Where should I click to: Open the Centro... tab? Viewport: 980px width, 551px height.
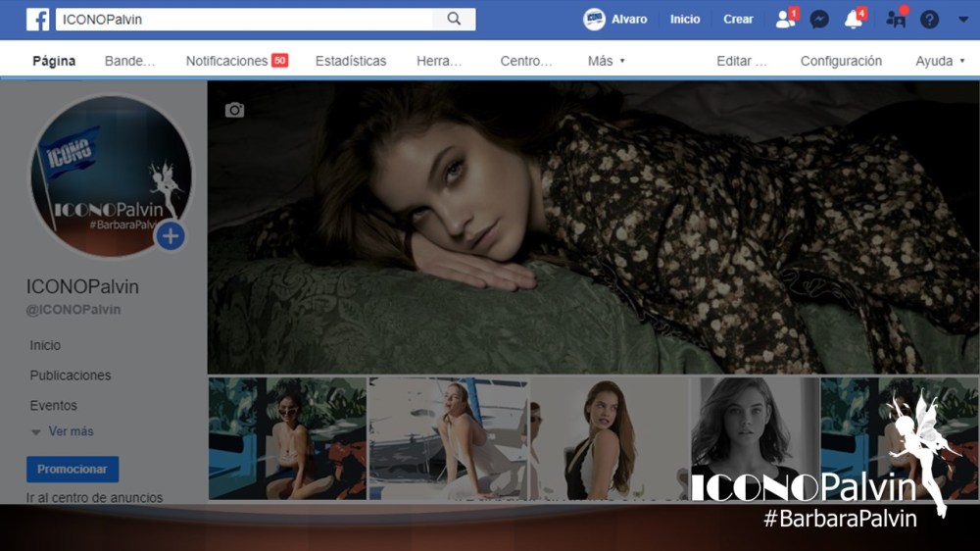525,61
